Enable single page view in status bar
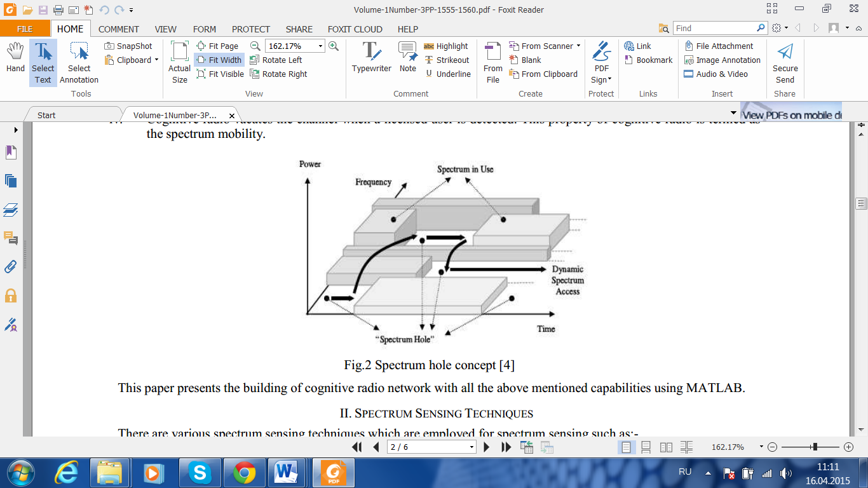868x488 pixels. [626, 447]
